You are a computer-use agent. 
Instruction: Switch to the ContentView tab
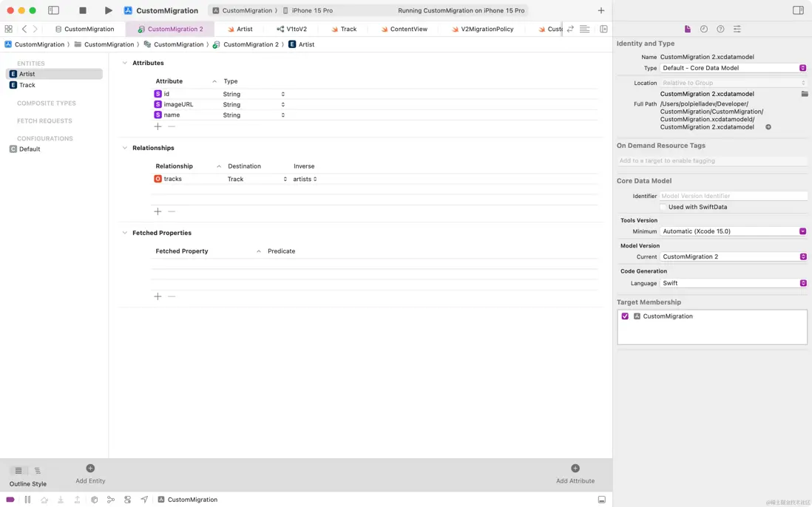(x=404, y=29)
